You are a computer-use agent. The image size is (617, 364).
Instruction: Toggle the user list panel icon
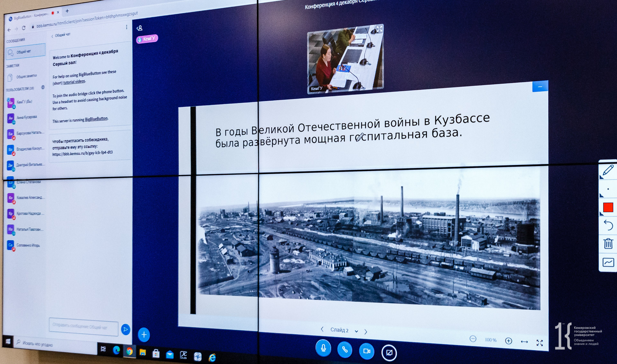tap(139, 28)
